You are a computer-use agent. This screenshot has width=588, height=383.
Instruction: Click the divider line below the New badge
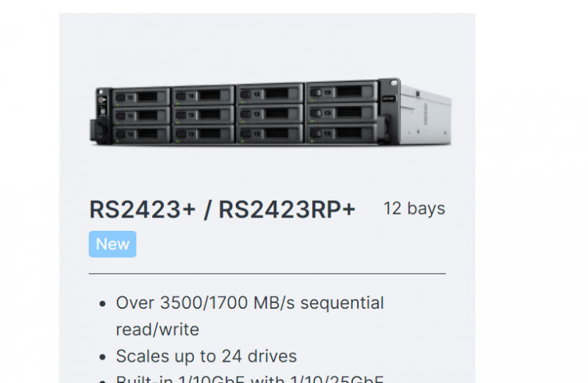pyautogui.click(x=268, y=274)
